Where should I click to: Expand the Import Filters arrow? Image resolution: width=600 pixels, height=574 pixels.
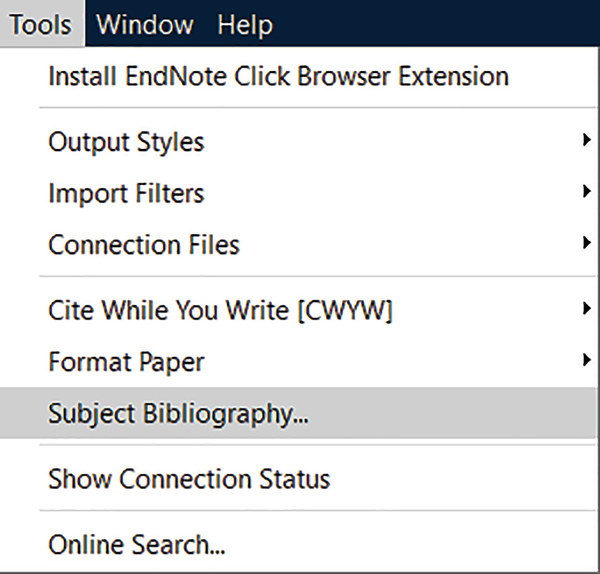pyautogui.click(x=586, y=191)
